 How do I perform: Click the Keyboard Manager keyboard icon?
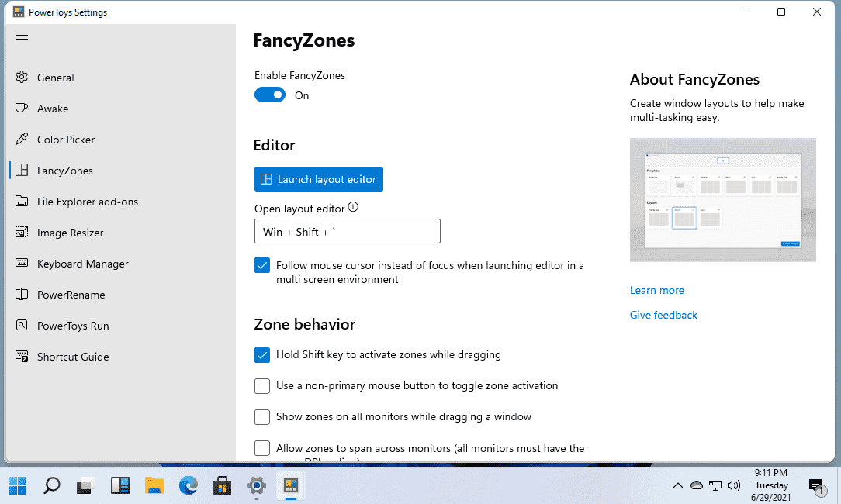tap(22, 264)
